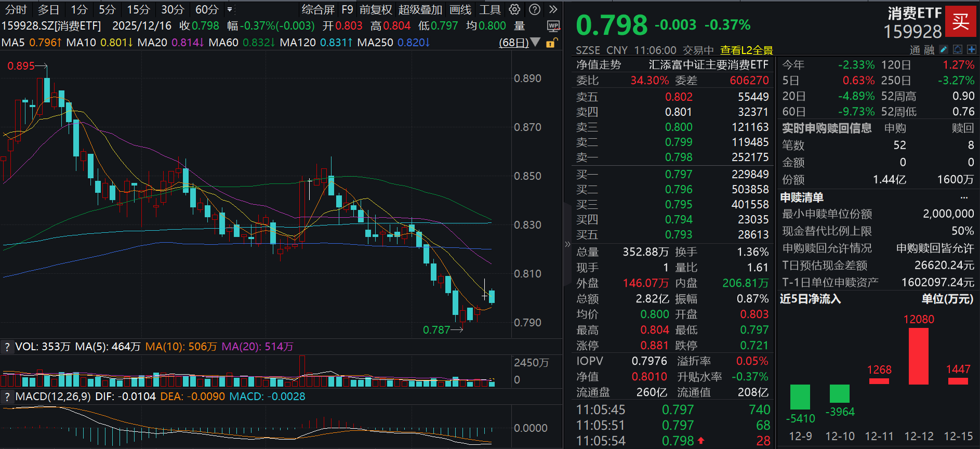Open the MACD indicator help question mark
This screenshot has height=449, width=980.
point(7,397)
